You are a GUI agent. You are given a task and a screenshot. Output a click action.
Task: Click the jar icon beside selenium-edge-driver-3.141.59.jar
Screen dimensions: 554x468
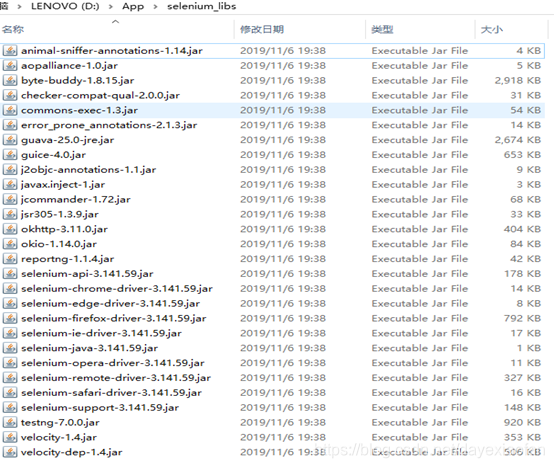tap(10, 303)
